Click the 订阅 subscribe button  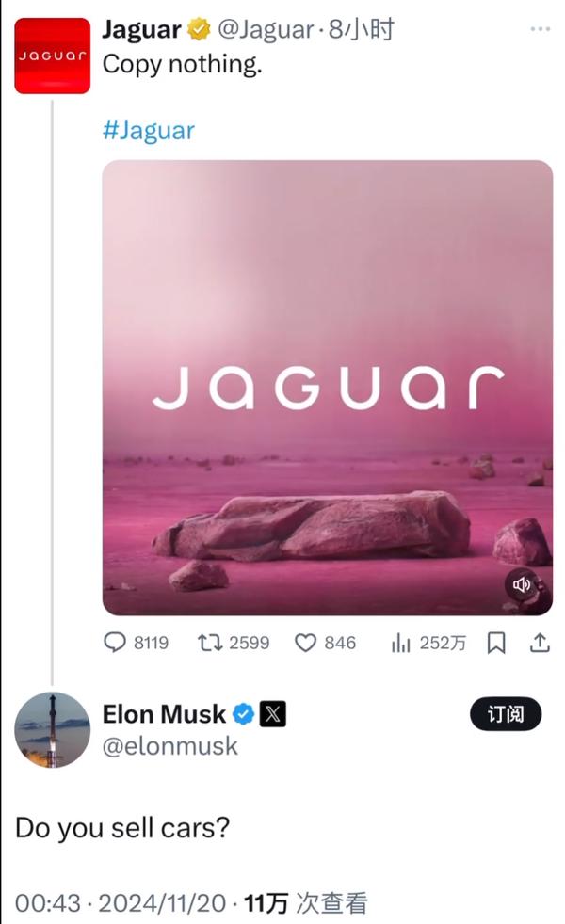506,714
